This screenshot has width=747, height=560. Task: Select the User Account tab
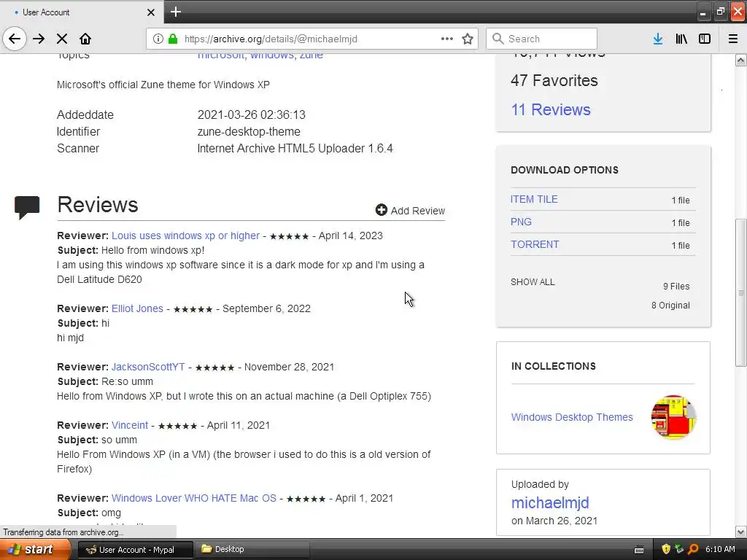[82, 12]
